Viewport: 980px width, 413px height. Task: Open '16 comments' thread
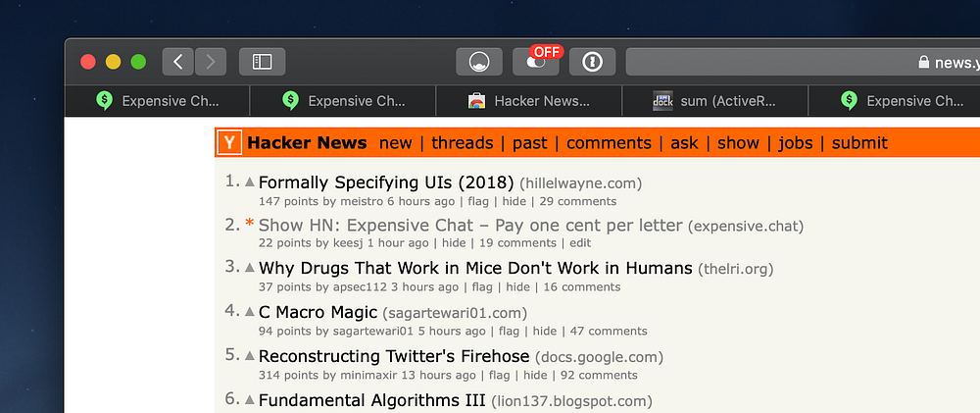tap(582, 287)
